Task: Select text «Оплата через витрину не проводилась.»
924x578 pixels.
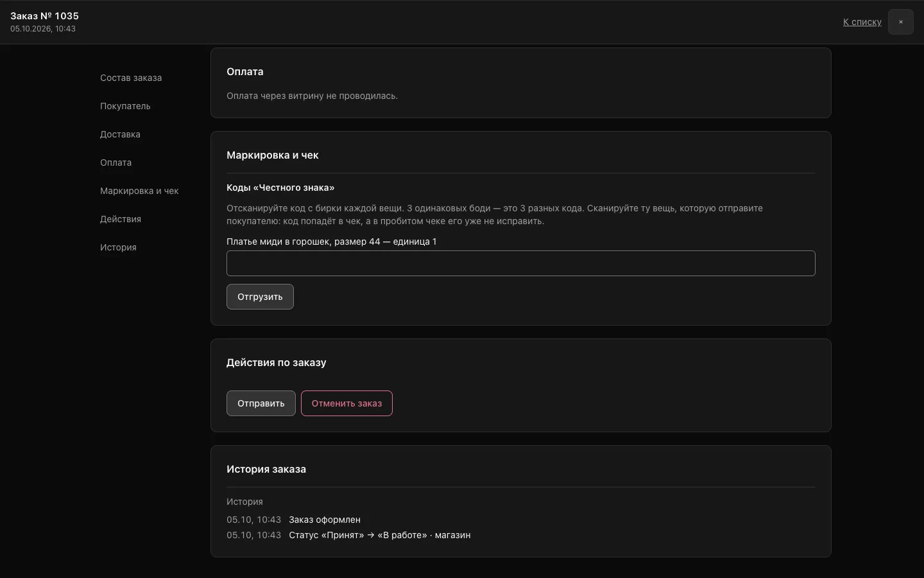Action: pos(312,96)
